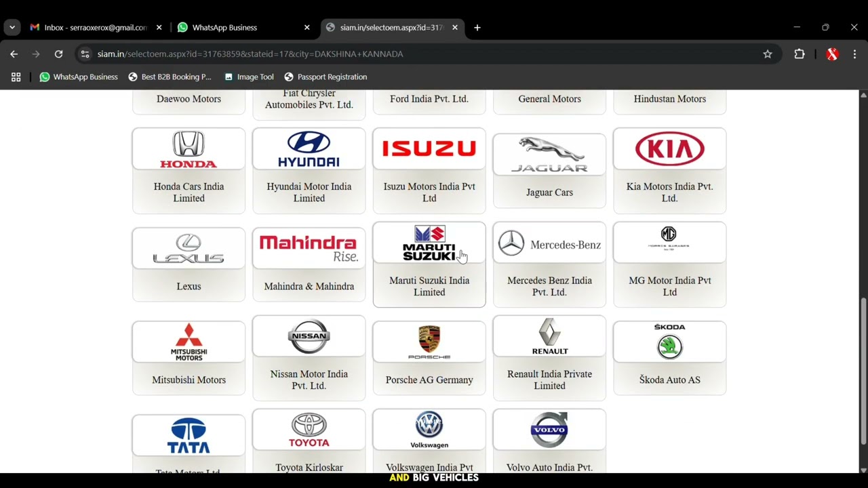Image resolution: width=868 pixels, height=488 pixels.
Task: Choose the Jaguar logo
Action: tap(549, 155)
